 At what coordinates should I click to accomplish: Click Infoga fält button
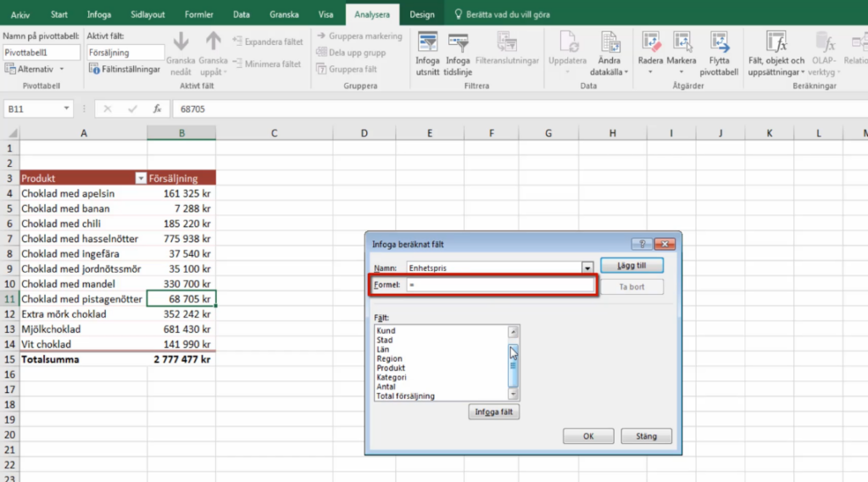(494, 412)
